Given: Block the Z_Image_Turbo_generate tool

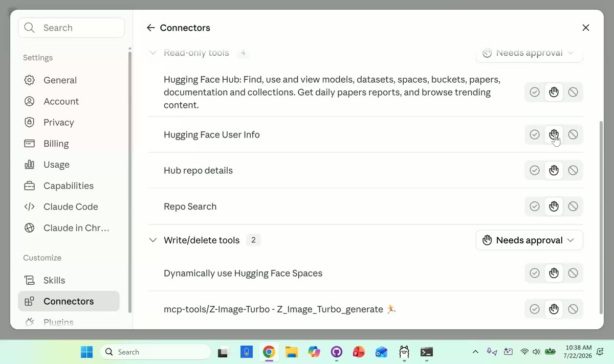Looking at the screenshot, I should [573, 309].
